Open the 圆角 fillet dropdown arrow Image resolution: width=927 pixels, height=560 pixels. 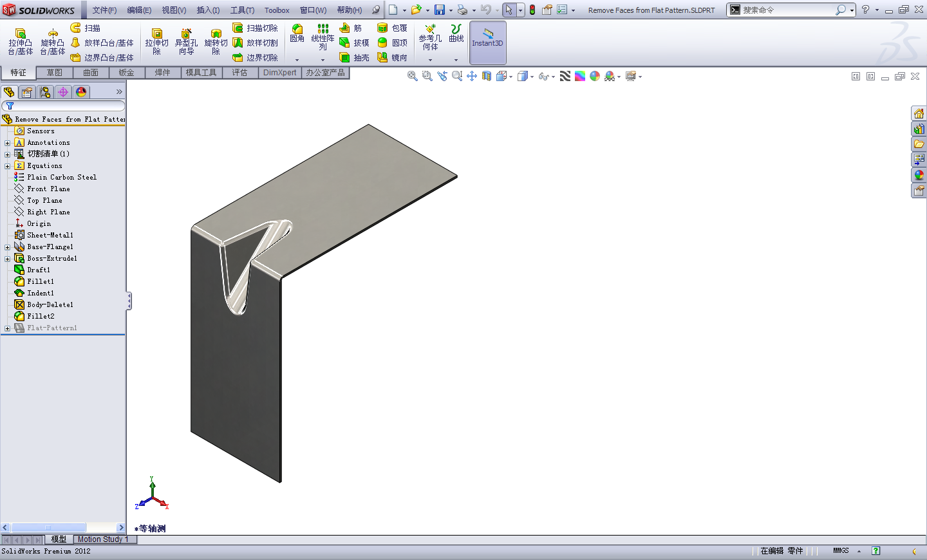click(297, 60)
